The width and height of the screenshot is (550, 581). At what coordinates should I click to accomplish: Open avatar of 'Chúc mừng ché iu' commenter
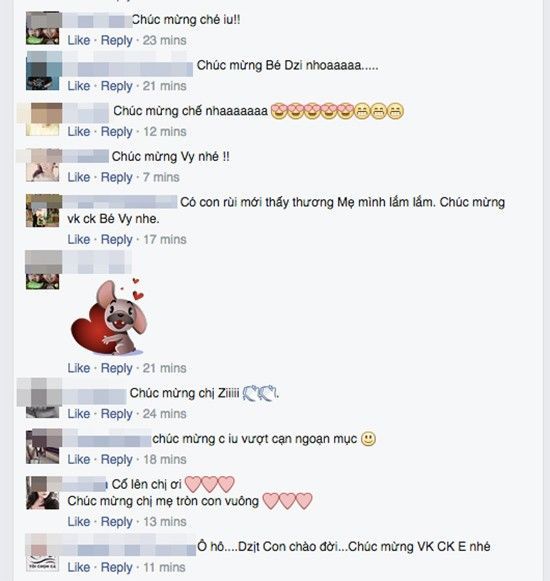tap(42, 28)
